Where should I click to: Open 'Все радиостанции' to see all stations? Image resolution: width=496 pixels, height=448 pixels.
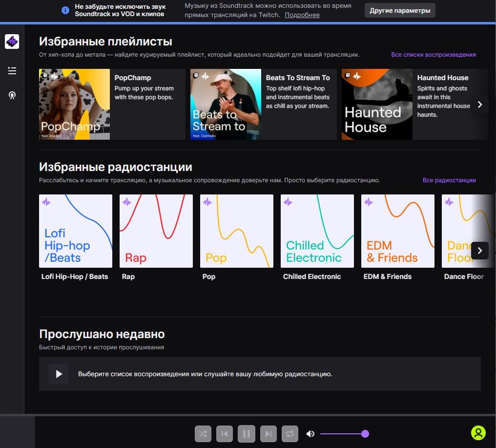(449, 180)
